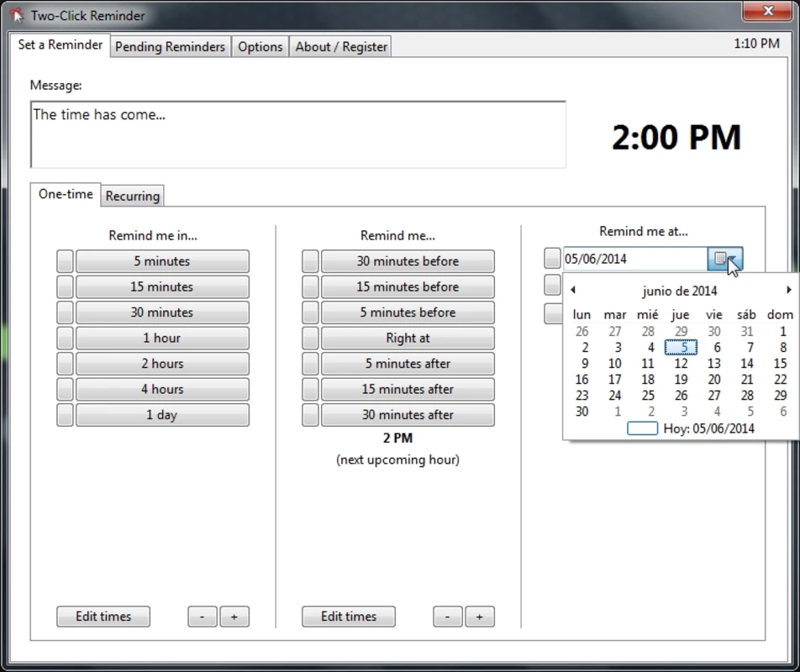This screenshot has width=800, height=672.
Task: Click minus button under the 2 PM column
Action: [x=447, y=617]
